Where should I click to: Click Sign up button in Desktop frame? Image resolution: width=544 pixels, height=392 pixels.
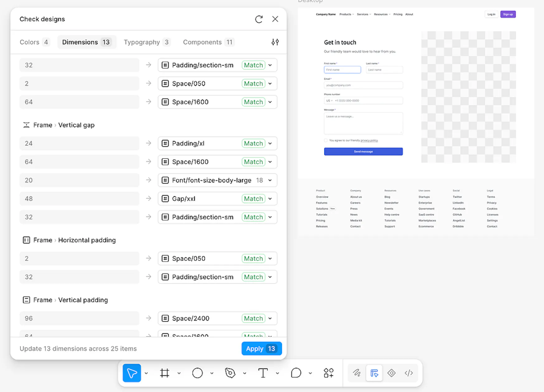(508, 14)
